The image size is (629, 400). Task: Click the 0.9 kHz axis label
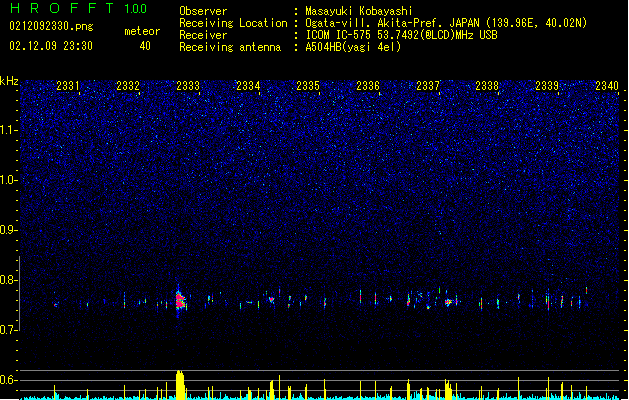(8, 230)
